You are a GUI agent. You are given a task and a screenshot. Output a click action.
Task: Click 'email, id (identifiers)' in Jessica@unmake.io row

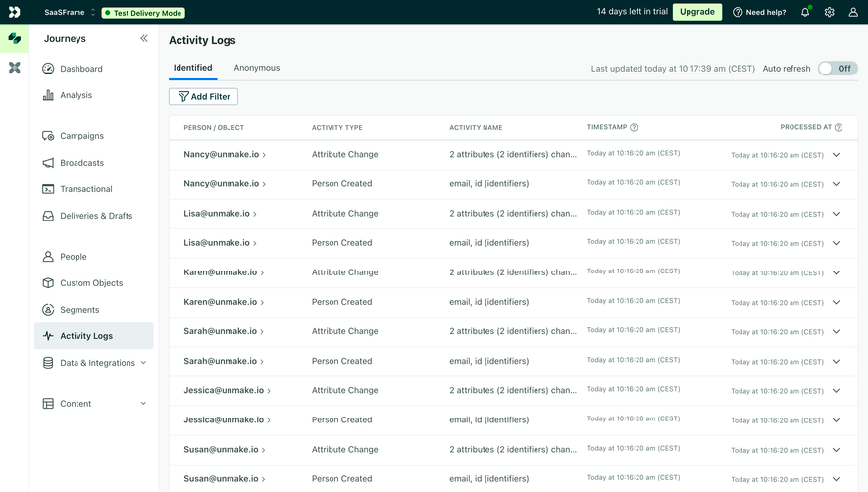(x=488, y=420)
